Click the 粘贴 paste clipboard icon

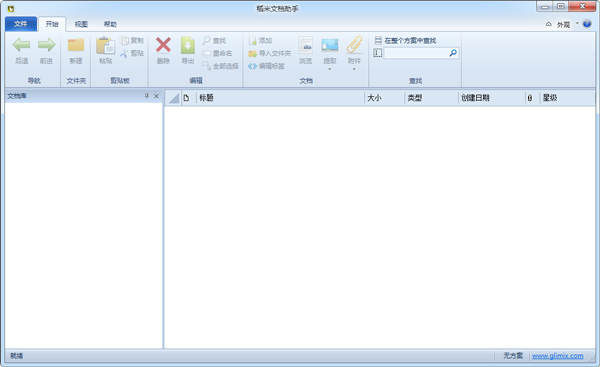105,46
